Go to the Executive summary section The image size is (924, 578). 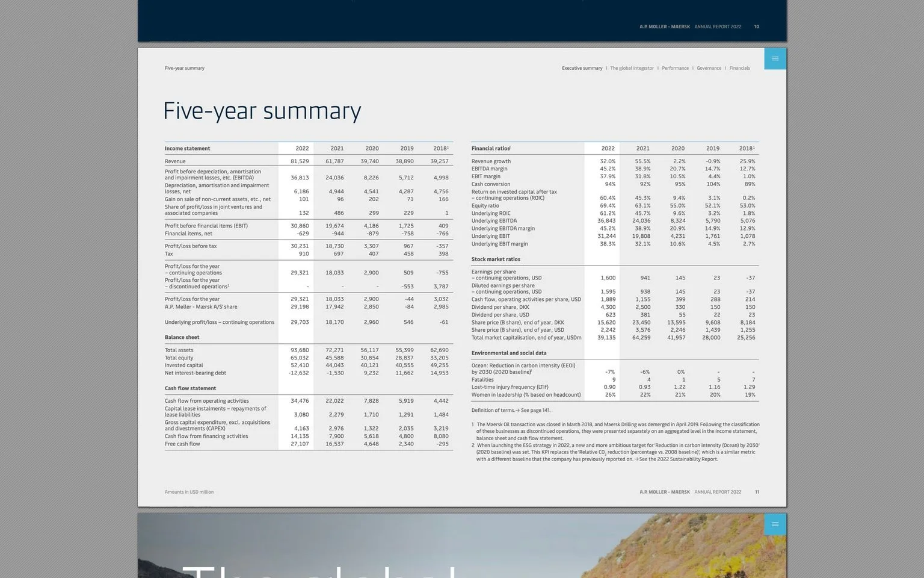point(582,68)
